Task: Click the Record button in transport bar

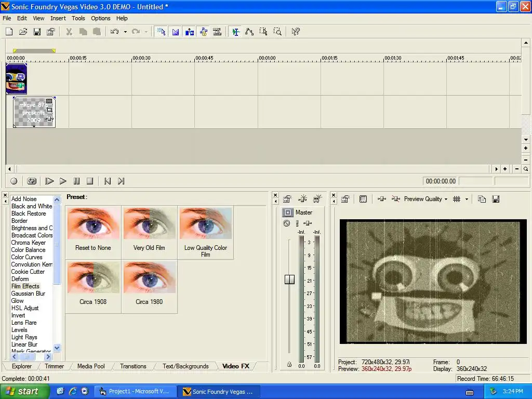Action: tap(14, 181)
